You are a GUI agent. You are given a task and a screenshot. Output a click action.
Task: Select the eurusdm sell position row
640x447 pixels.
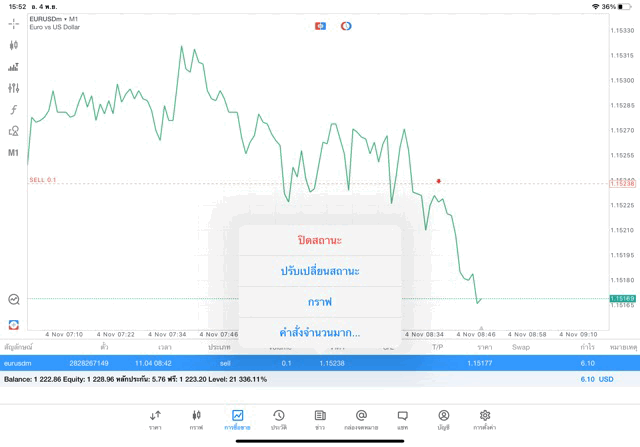(100, 363)
